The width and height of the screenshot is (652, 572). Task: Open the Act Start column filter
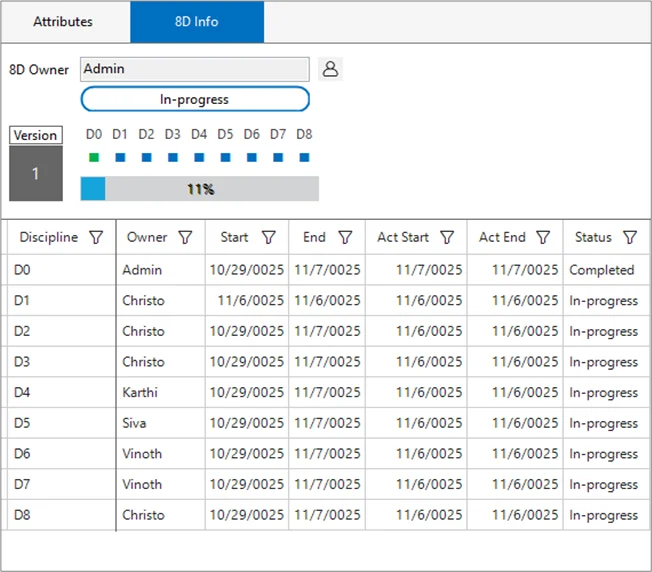pos(447,238)
